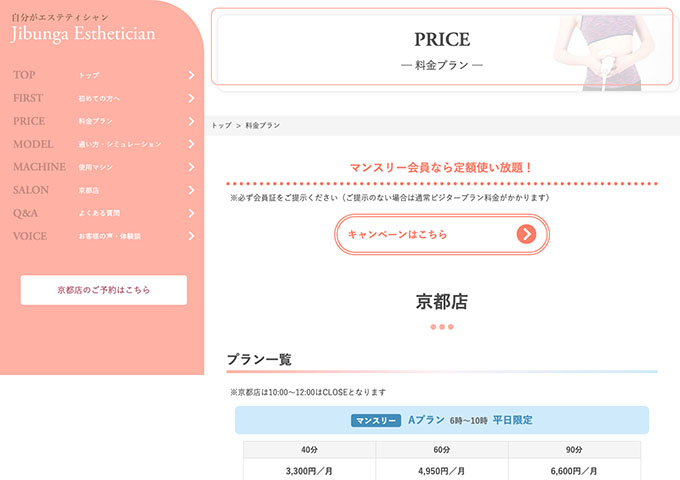The image size is (680, 480).
Task: Click the chevron arrow beside Q&A
Action: 190,213
